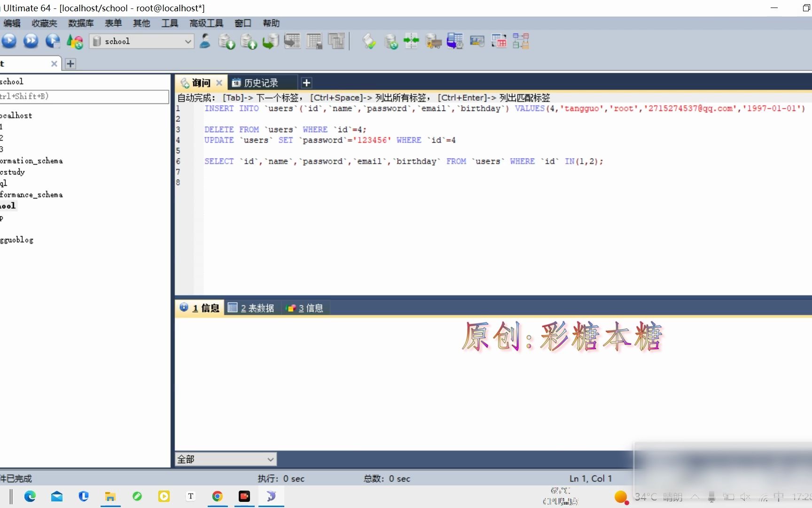
Task: Open the 窗口 menu
Action: pyautogui.click(x=243, y=23)
